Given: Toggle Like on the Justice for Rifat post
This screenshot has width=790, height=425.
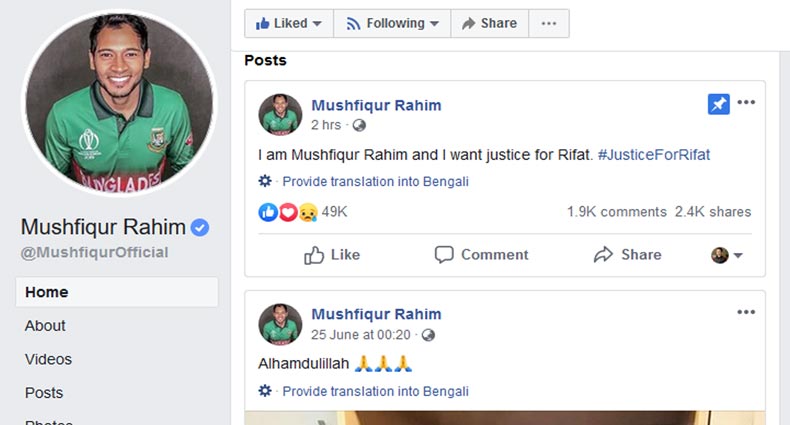Looking at the screenshot, I should (x=332, y=255).
